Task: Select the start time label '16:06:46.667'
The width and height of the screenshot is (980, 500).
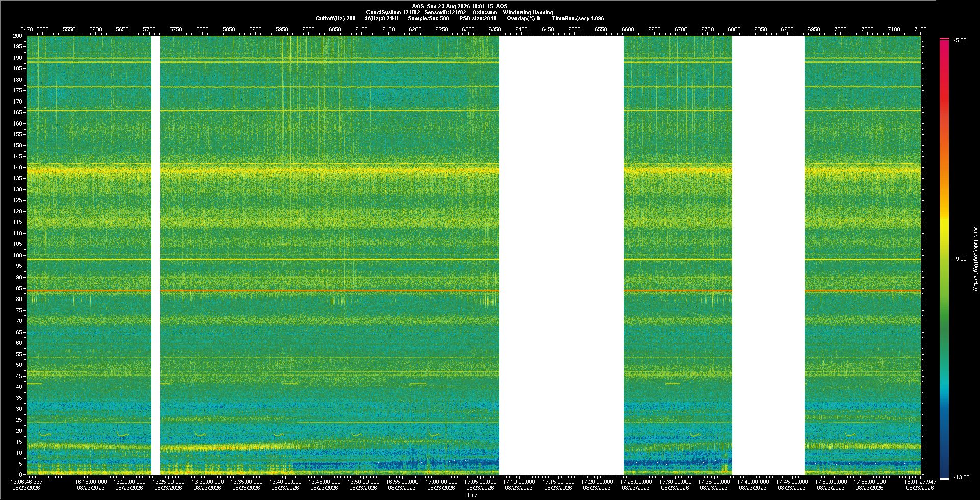Action: 27,481
